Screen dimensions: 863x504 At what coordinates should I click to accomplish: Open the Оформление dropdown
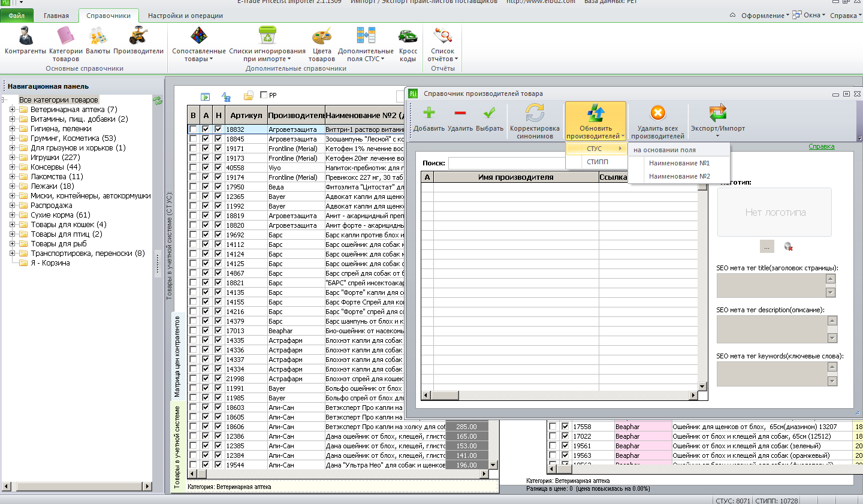[x=765, y=16]
